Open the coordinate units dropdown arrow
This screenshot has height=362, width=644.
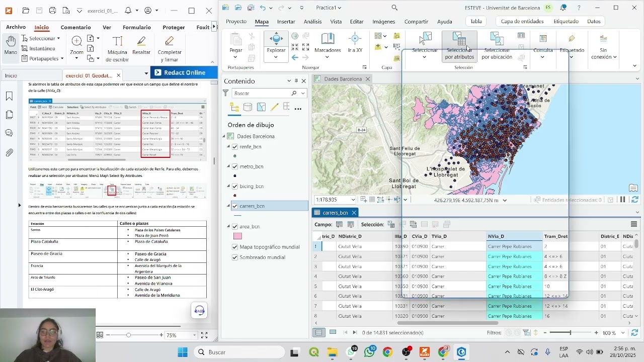click(505, 200)
